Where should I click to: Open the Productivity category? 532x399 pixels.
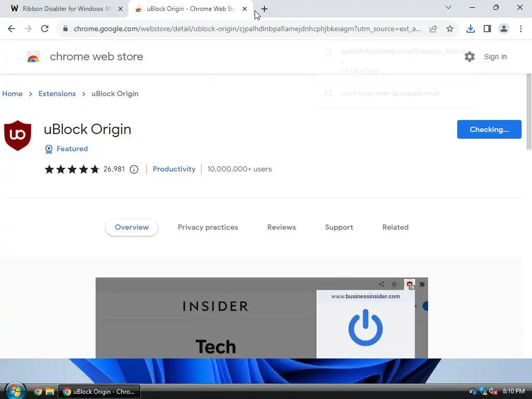click(174, 169)
